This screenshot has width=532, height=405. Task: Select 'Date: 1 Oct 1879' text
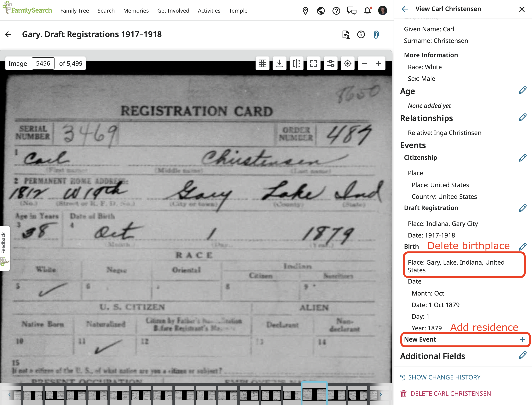point(436,305)
